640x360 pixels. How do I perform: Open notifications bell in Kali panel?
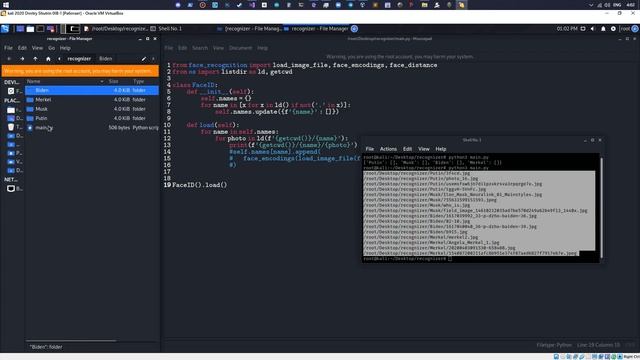coord(603,29)
